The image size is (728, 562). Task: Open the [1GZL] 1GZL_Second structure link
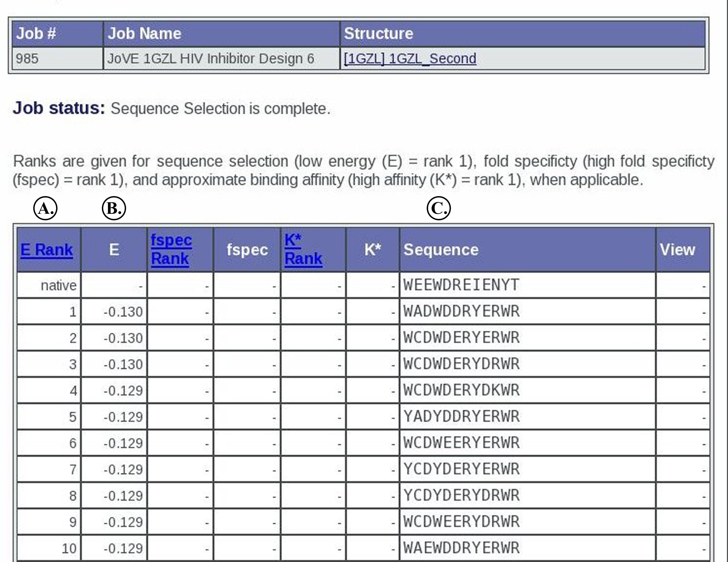410,59
